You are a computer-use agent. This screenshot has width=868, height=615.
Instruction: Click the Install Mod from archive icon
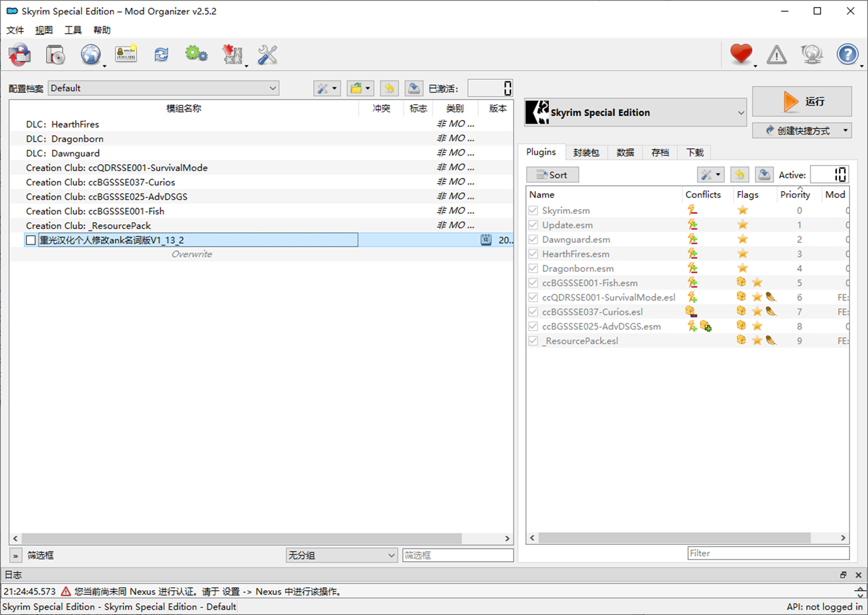pos(20,55)
